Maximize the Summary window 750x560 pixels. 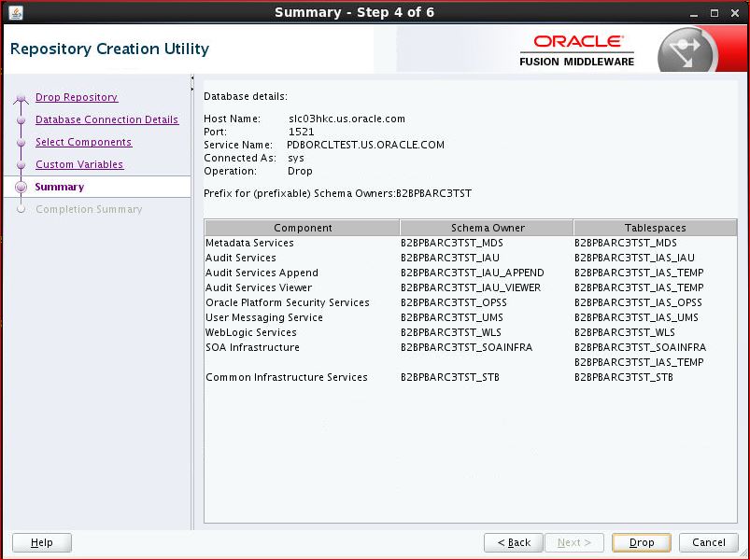(x=715, y=13)
